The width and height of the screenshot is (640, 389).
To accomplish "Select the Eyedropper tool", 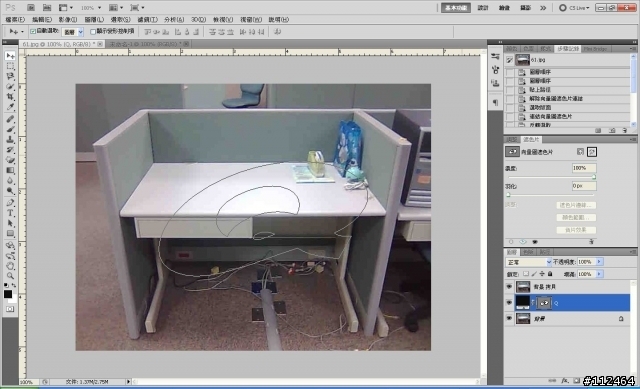I will (x=10, y=107).
